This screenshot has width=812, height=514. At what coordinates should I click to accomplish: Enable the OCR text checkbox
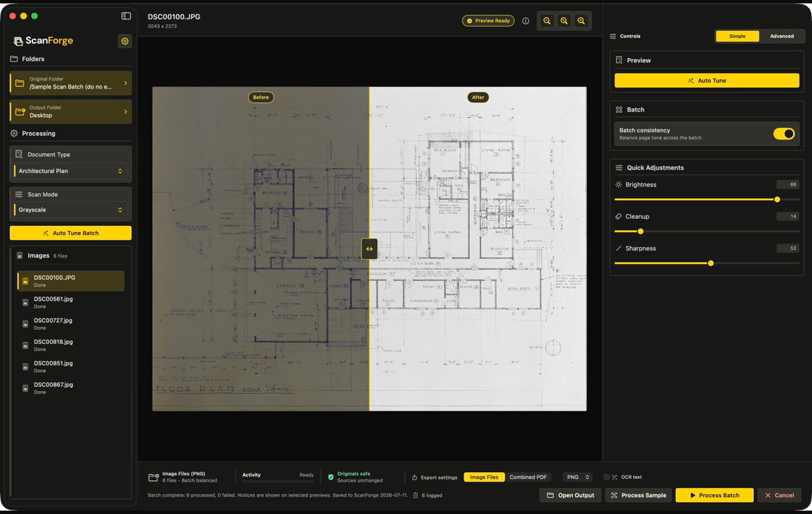coord(606,477)
